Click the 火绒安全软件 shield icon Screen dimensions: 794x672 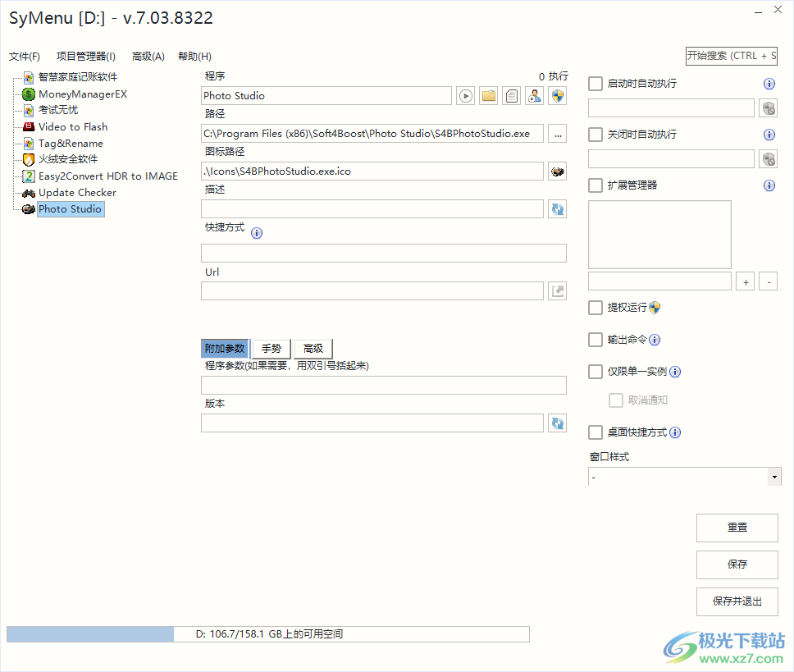click(x=29, y=159)
